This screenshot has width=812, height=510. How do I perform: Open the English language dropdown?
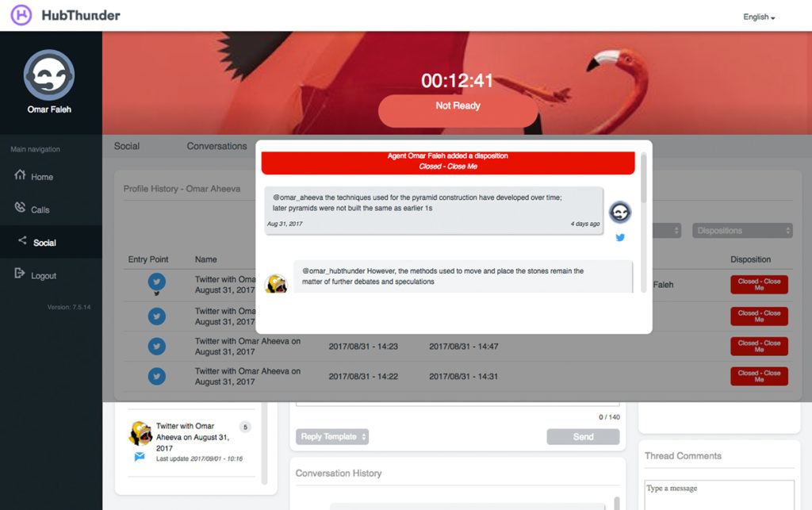(758, 17)
